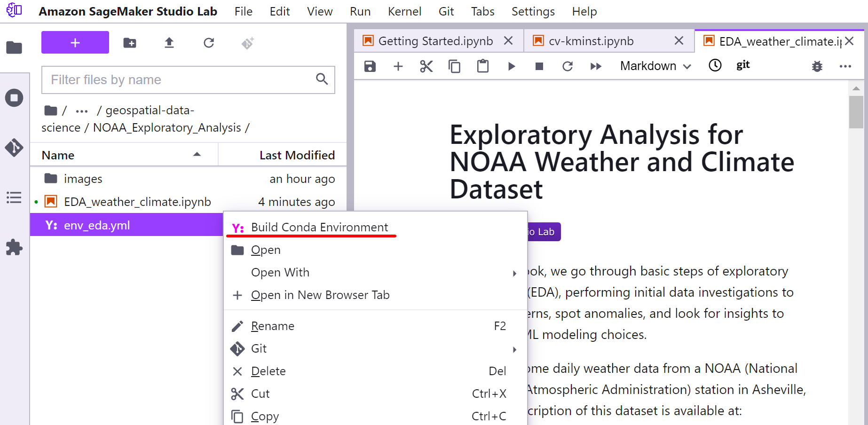
Task: Navigate to geospatial-data-science breadcrumb folder
Action: pos(118,119)
